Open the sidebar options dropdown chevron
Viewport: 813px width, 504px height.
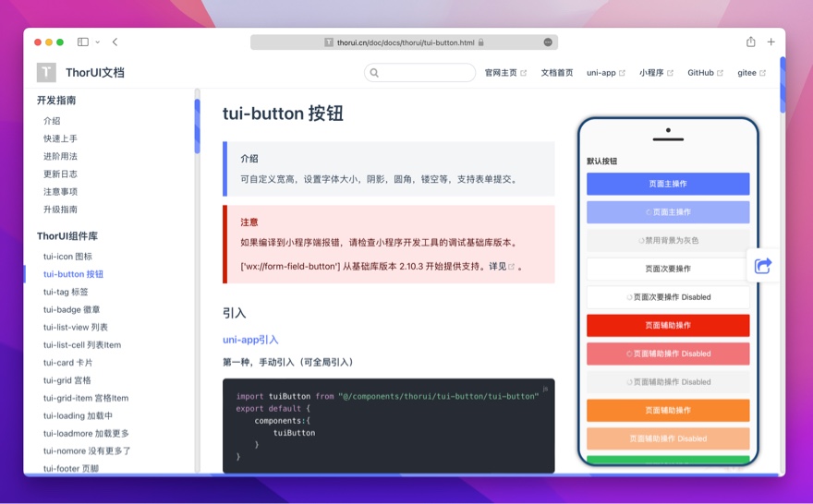tap(98, 42)
